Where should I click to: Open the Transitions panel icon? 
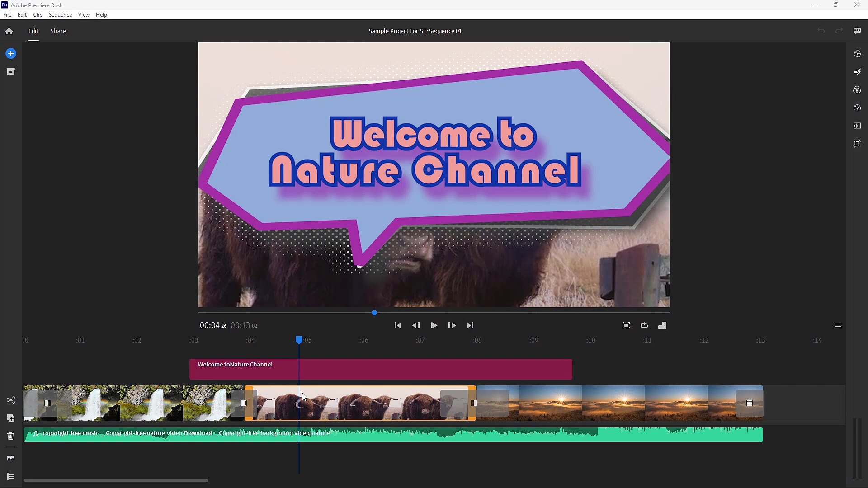(857, 71)
